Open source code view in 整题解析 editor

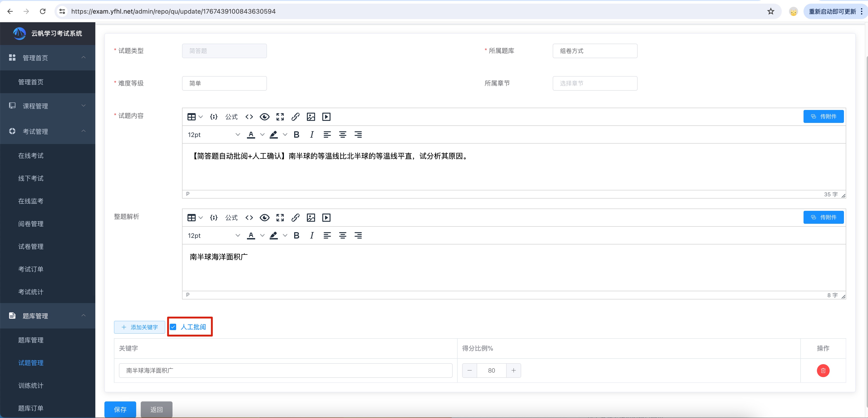(x=249, y=218)
